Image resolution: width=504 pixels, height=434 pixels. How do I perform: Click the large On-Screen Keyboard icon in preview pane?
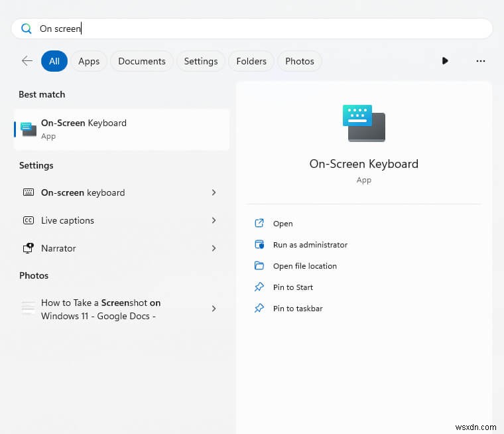coord(364,123)
